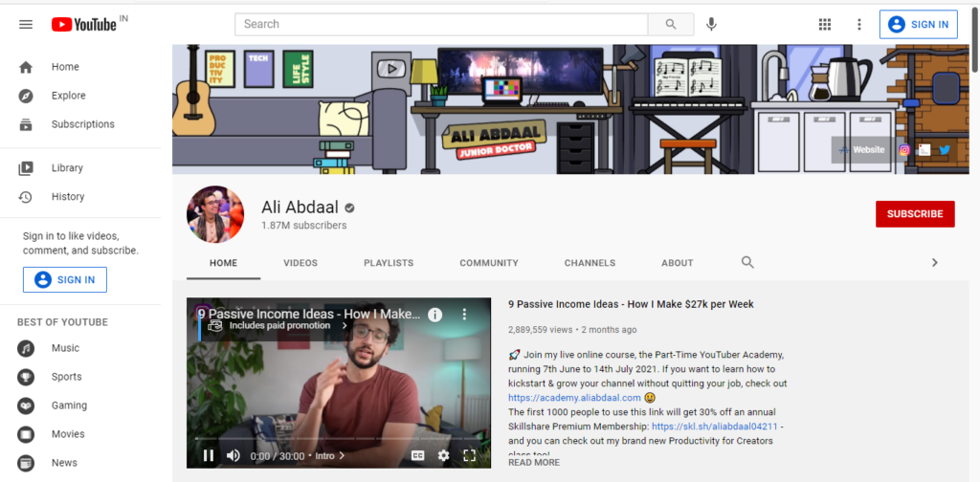Search within channel using magnifier icon
This screenshot has width=980, height=482.
pyautogui.click(x=747, y=262)
